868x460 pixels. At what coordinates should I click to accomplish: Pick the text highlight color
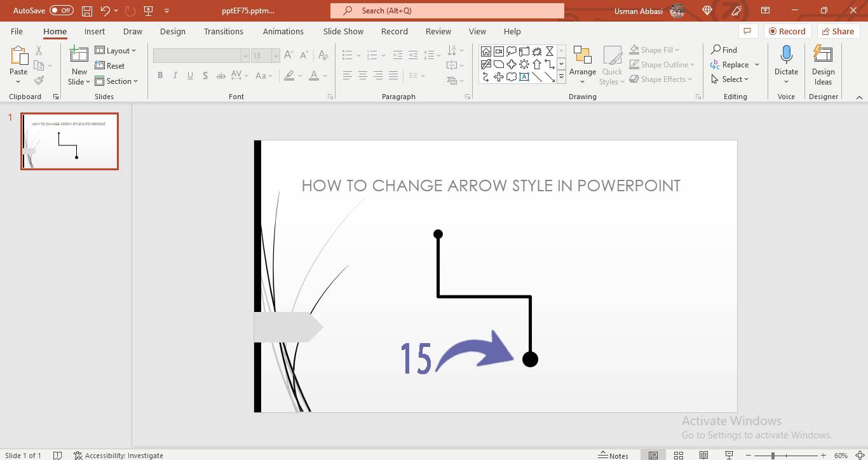pyautogui.click(x=289, y=76)
